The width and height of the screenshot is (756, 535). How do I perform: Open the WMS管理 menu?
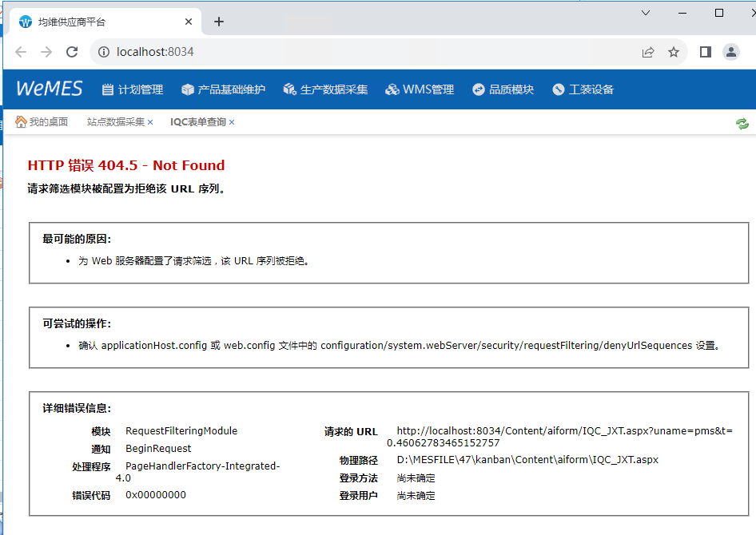tap(420, 89)
